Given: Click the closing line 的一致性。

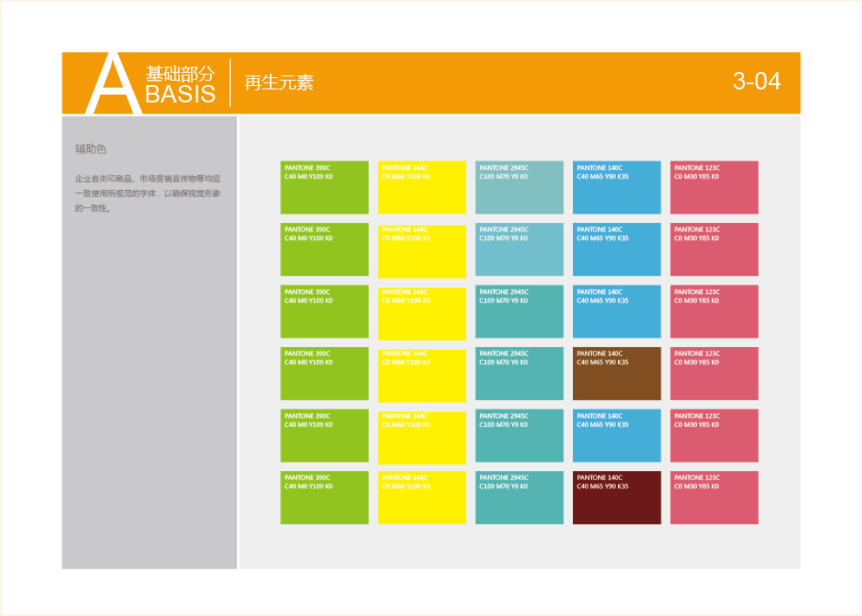Looking at the screenshot, I should click(93, 208).
